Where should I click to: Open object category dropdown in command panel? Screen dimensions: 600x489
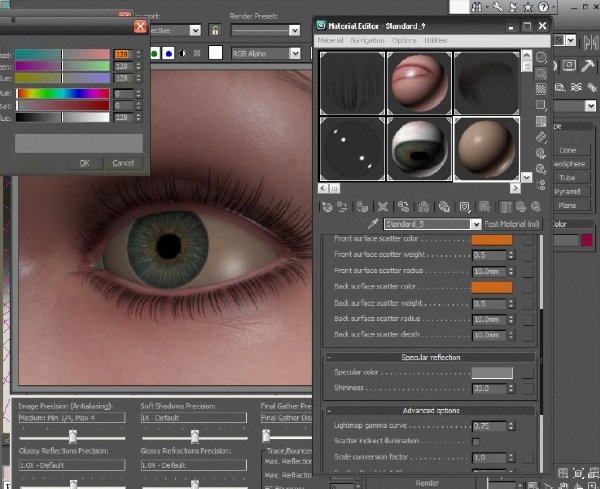[x=591, y=106]
